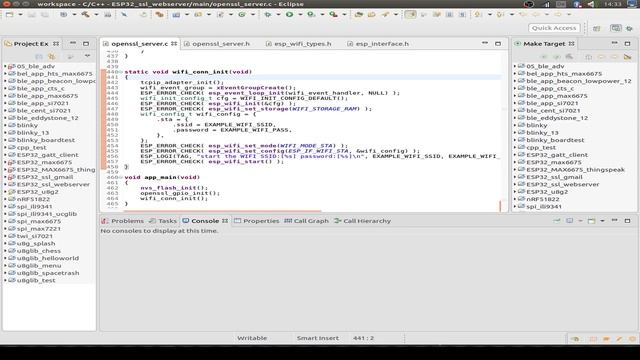Click Display Selected Console icon
The width and height of the screenshot is (640, 360).
pos(569,221)
